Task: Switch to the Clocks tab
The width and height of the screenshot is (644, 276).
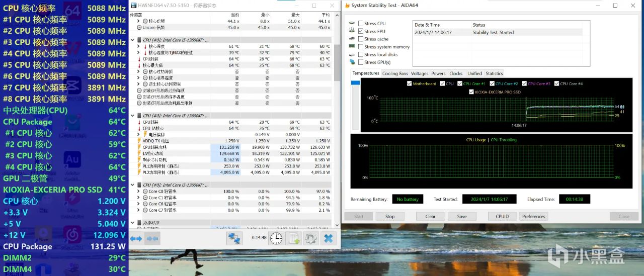Action: click(456, 73)
